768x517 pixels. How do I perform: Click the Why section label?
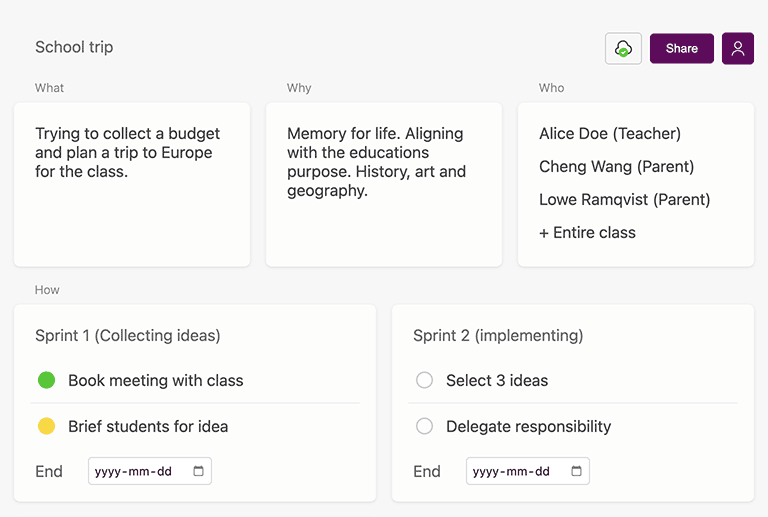point(299,88)
